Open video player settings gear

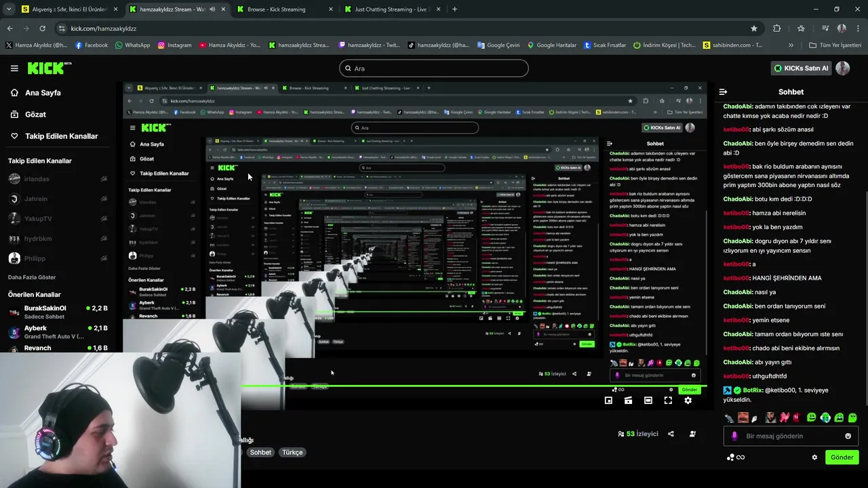(x=688, y=401)
